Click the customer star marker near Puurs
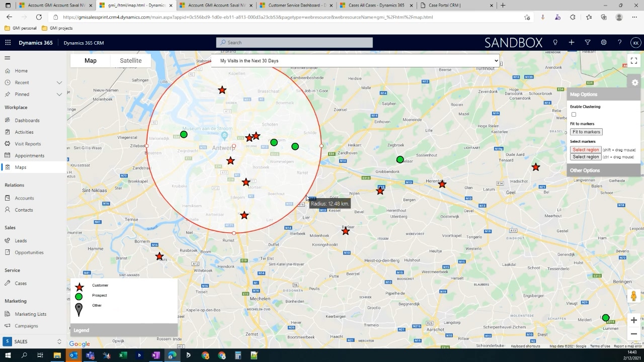644x362 pixels. tap(159, 256)
